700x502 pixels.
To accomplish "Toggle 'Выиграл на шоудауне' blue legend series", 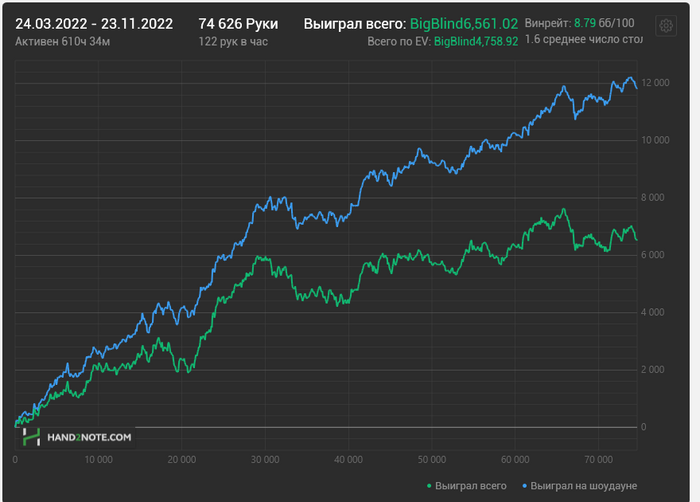I will [579, 486].
